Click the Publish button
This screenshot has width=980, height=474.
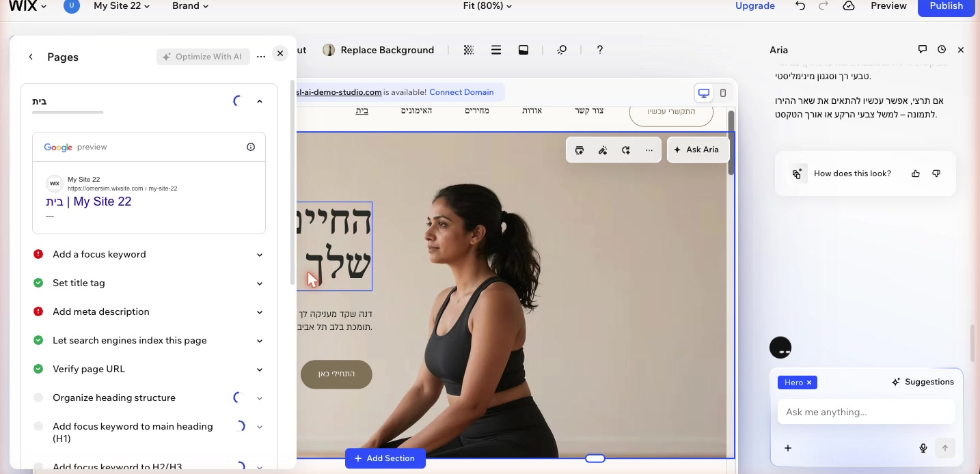pyautogui.click(x=947, y=6)
